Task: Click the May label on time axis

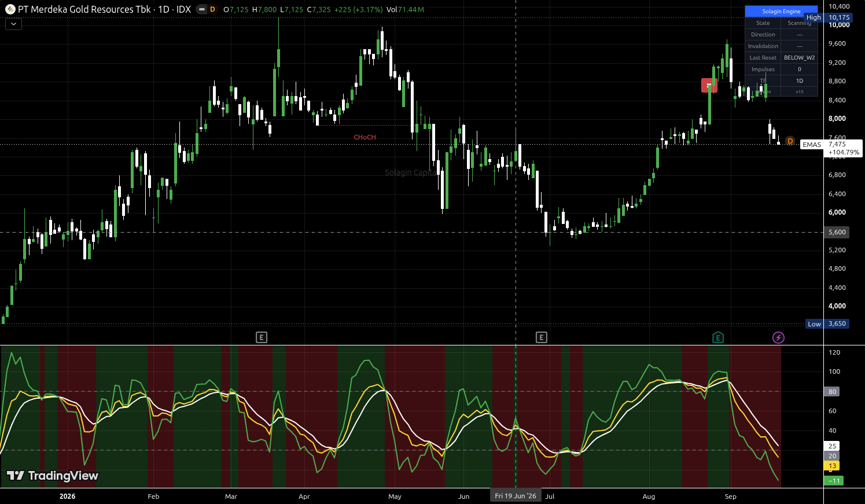Action: 395,496
